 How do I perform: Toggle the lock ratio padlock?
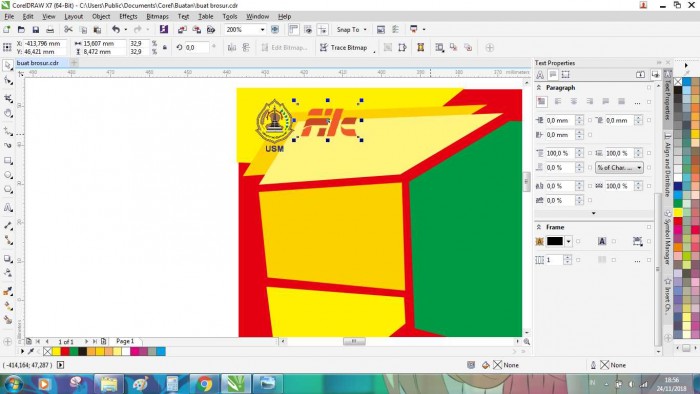point(165,47)
